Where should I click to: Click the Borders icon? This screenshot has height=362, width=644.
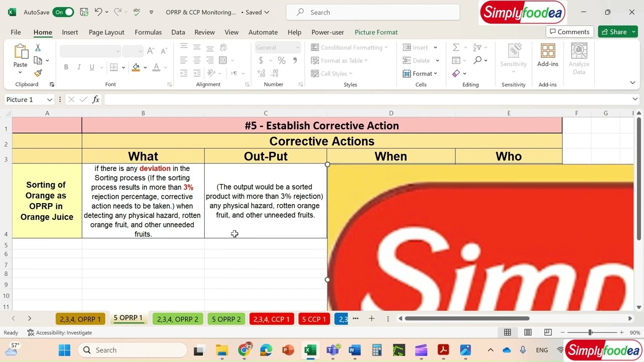pos(114,67)
